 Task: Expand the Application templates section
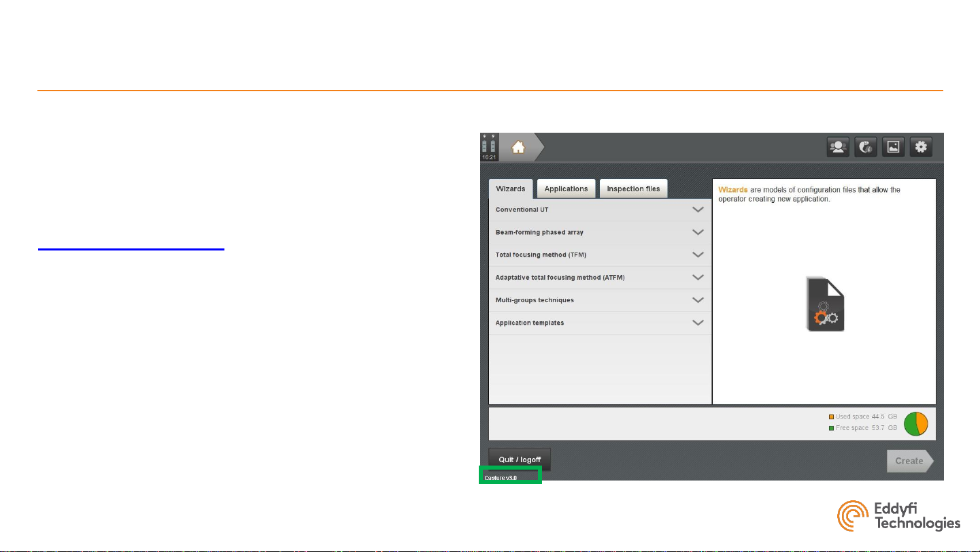pyautogui.click(x=698, y=323)
